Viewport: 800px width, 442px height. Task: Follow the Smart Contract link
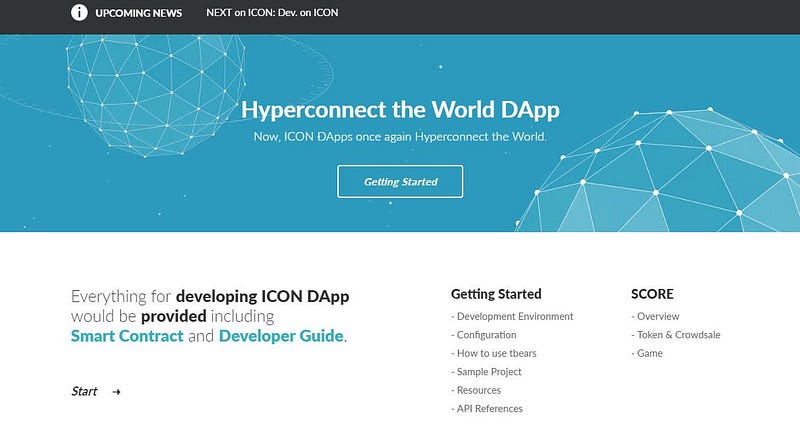(x=127, y=336)
